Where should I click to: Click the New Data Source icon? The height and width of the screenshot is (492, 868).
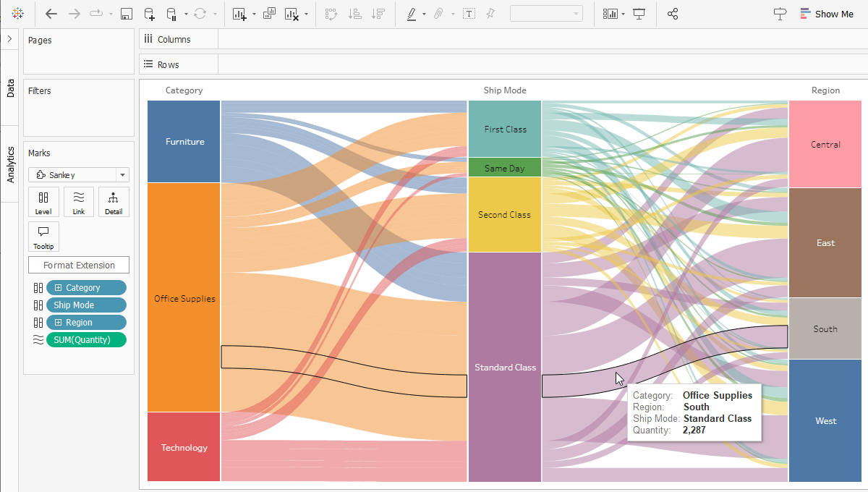coord(148,14)
